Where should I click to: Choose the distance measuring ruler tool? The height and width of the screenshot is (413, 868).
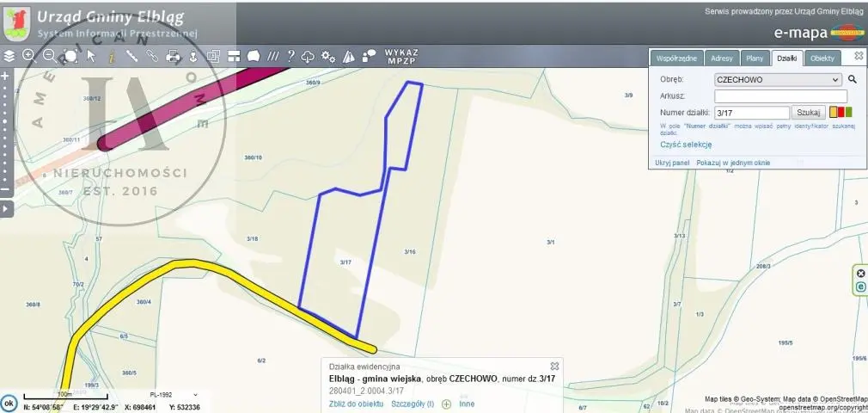point(132,56)
